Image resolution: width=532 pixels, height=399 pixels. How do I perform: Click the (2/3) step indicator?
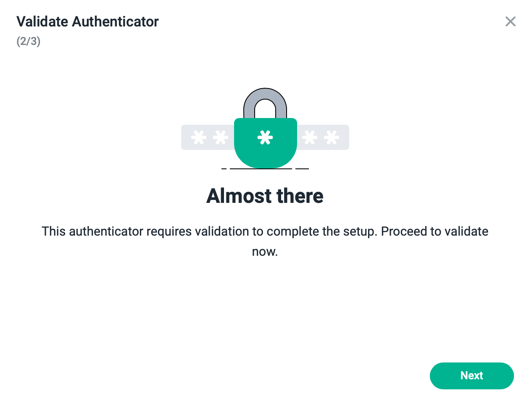pyautogui.click(x=29, y=42)
